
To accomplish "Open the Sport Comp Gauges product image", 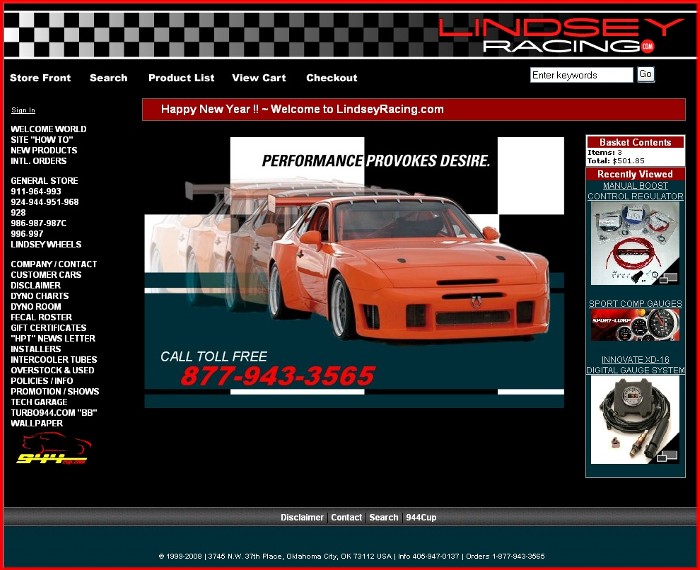I will 635,325.
